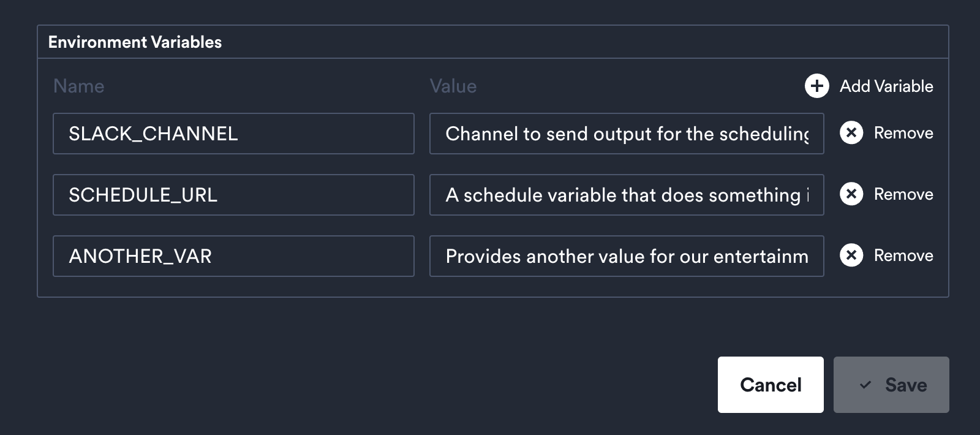980x435 pixels.
Task: Click the X icon beside SLACK_CHANNEL
Action: click(x=851, y=133)
